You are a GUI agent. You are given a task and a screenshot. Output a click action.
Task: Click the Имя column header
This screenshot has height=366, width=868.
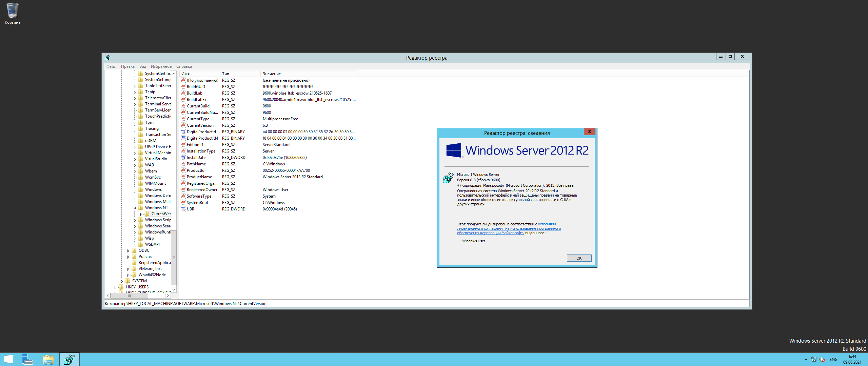coord(200,74)
